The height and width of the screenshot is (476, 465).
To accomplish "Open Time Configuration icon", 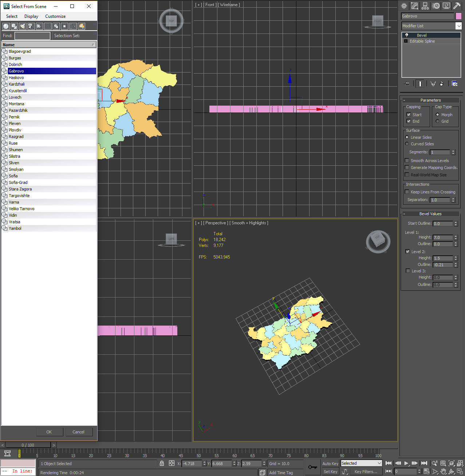I will 427,471.
